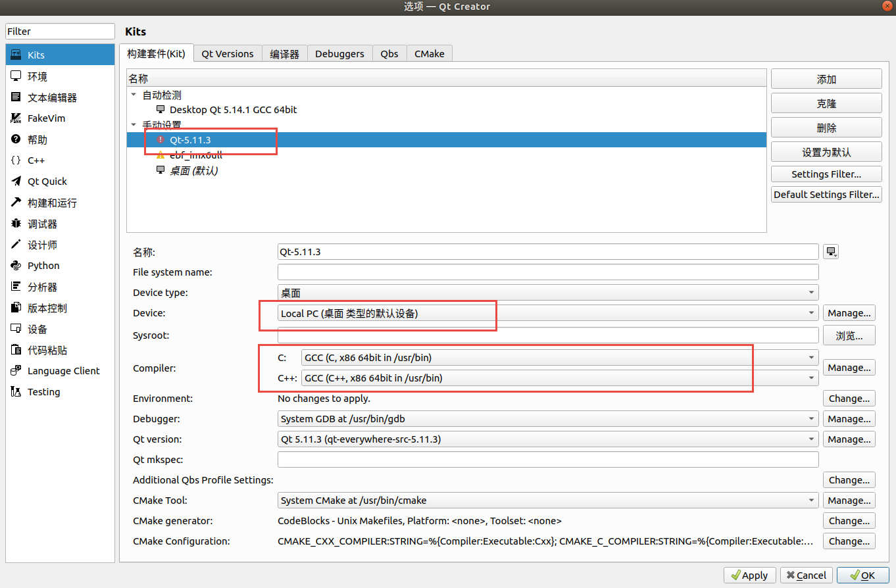The image size is (896, 588).
Task: Open the Debugger System GDB dropdown
Action: pyautogui.click(x=548, y=419)
